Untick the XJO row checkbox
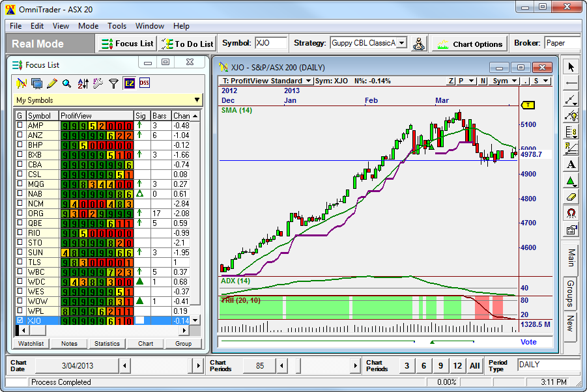Screen dimensions: 587x392 [20, 320]
